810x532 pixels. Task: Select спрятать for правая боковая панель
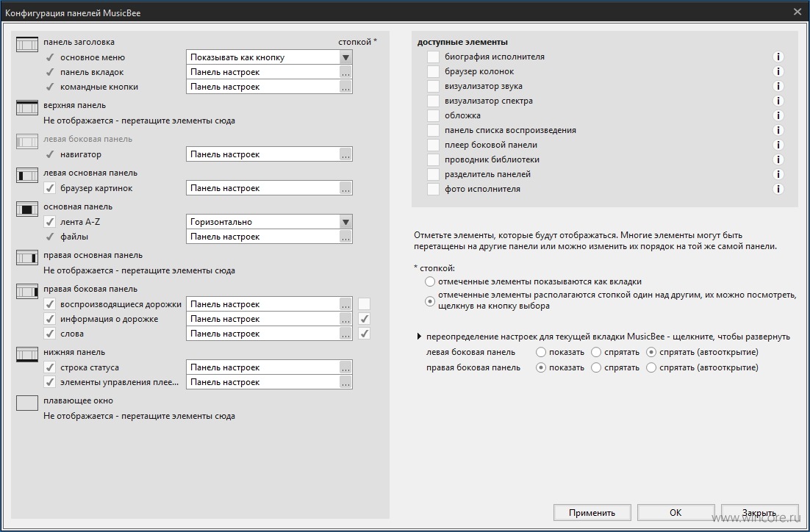tap(596, 367)
